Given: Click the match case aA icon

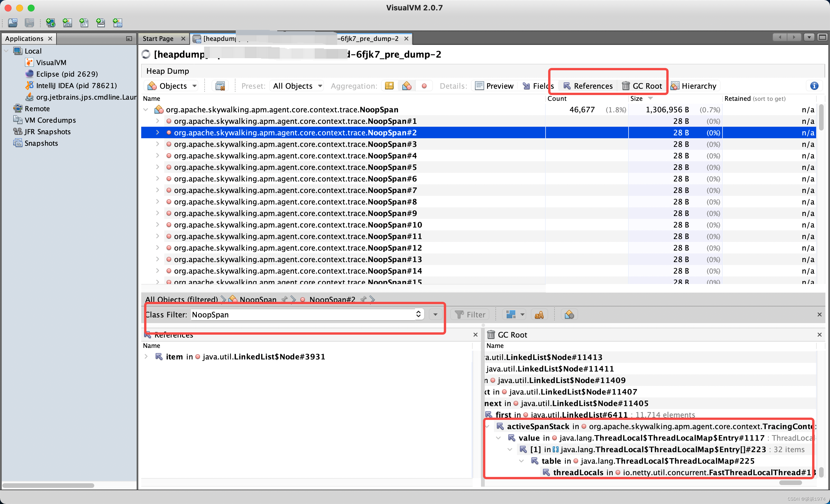Looking at the screenshot, I should (539, 314).
